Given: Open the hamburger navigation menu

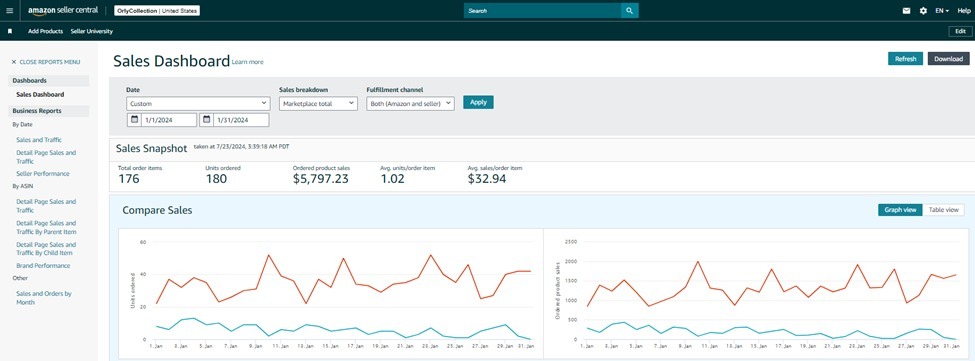Looking at the screenshot, I should (9, 11).
